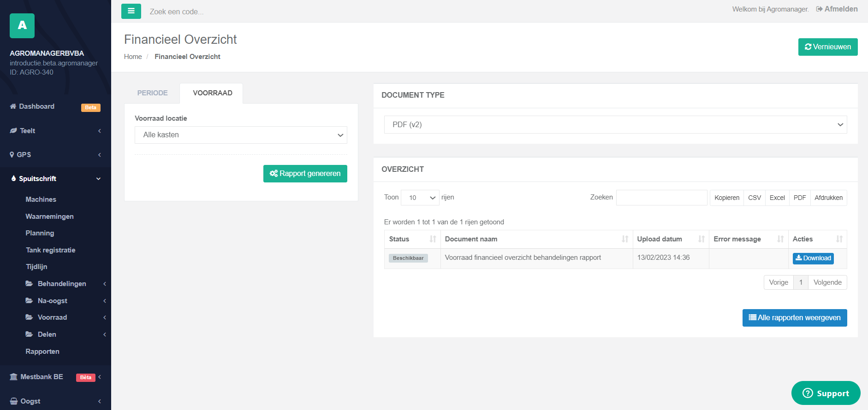Expand the Behandelingen submenu chevron
This screenshot has width=868, height=410.
[x=105, y=284]
